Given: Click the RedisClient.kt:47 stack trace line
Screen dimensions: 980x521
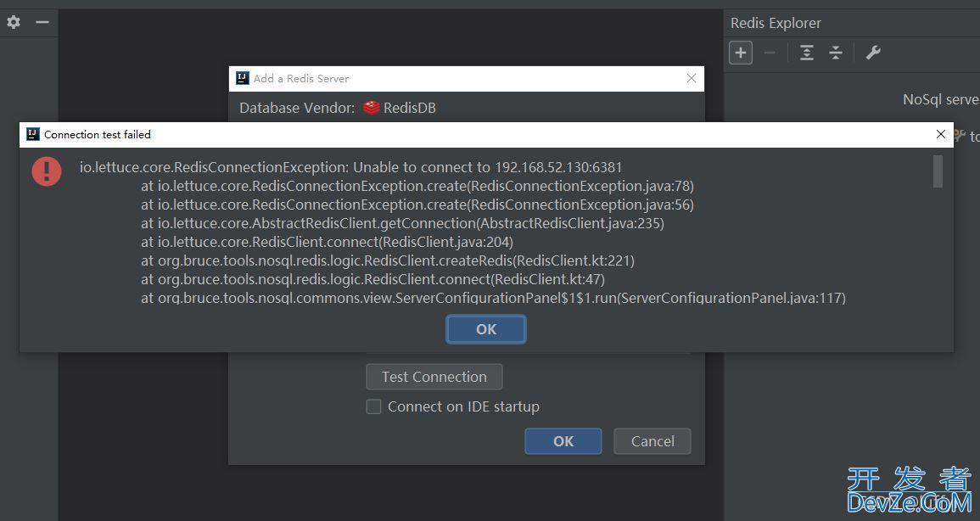Looking at the screenshot, I should pos(372,279).
